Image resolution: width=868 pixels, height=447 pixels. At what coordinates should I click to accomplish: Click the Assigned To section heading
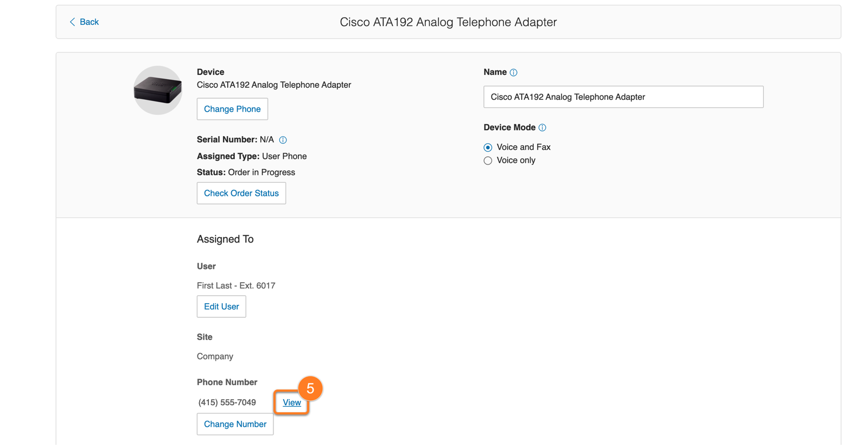tap(225, 239)
